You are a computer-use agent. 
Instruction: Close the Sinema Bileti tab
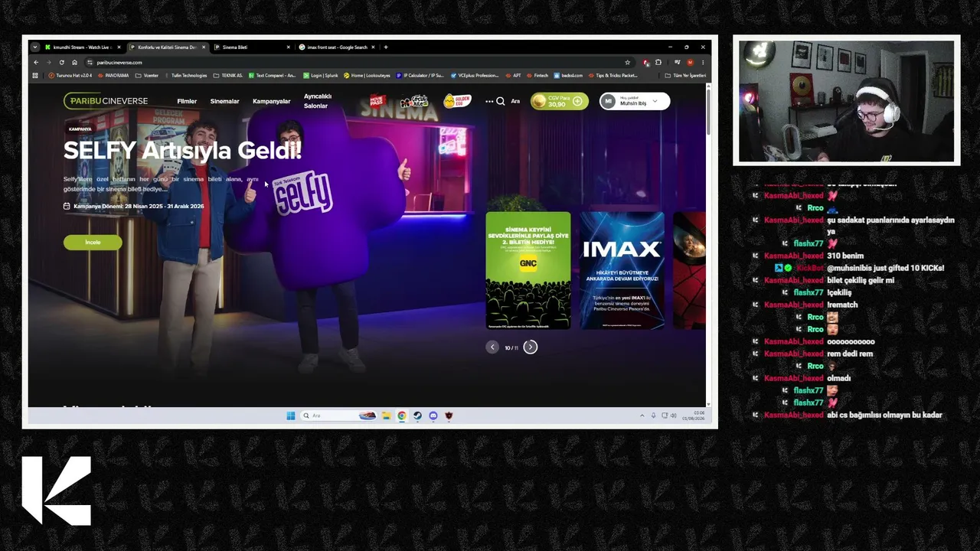pos(288,47)
